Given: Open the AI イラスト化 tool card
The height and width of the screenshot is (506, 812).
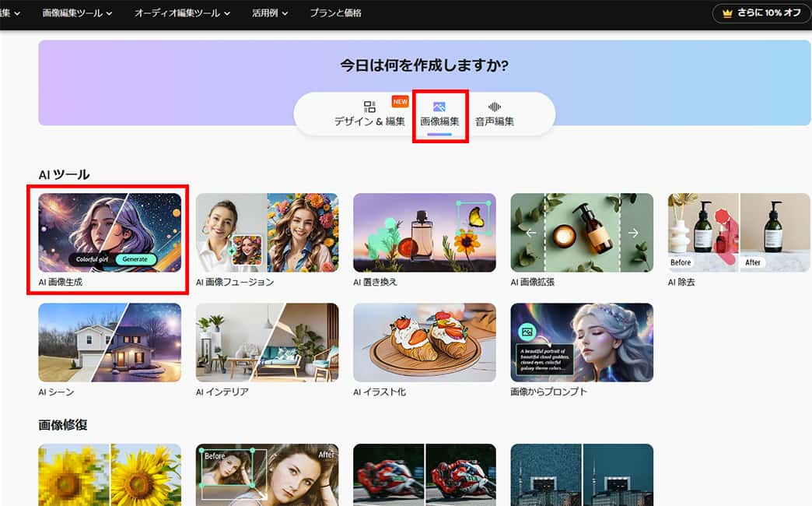Looking at the screenshot, I should pyautogui.click(x=425, y=343).
